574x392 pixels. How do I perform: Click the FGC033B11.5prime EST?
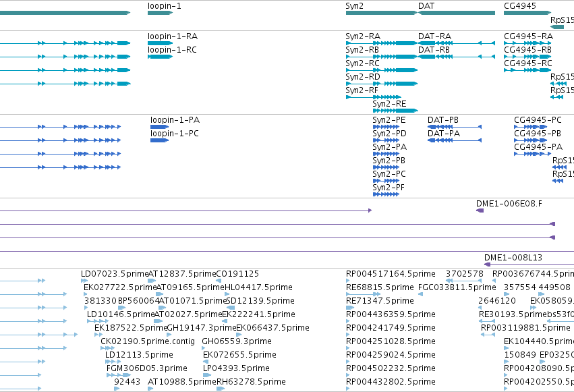[x=421, y=294]
